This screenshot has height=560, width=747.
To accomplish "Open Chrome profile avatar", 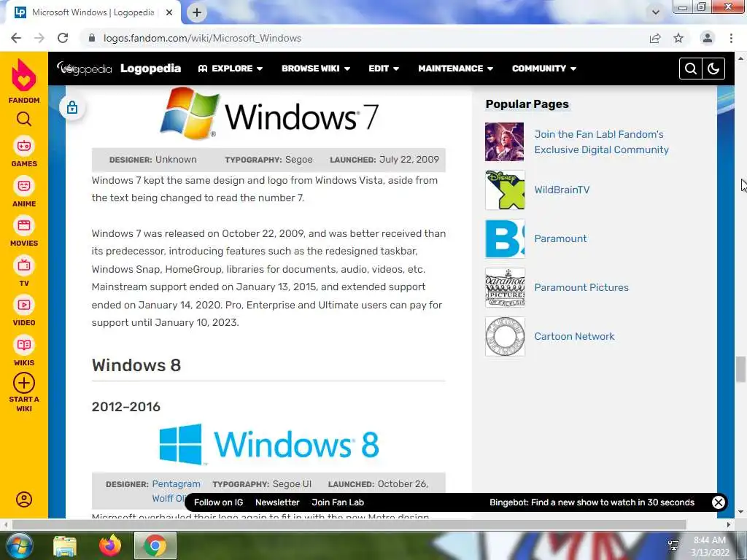I will point(708,38).
